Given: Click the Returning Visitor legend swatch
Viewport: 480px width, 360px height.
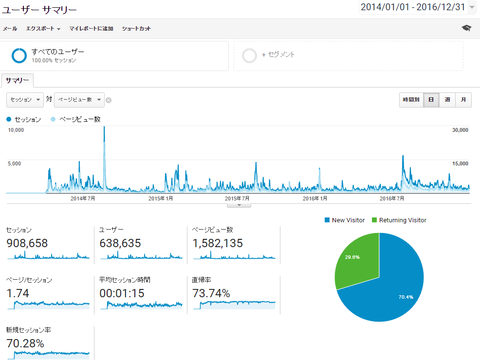Looking at the screenshot, I should pyautogui.click(x=374, y=220).
